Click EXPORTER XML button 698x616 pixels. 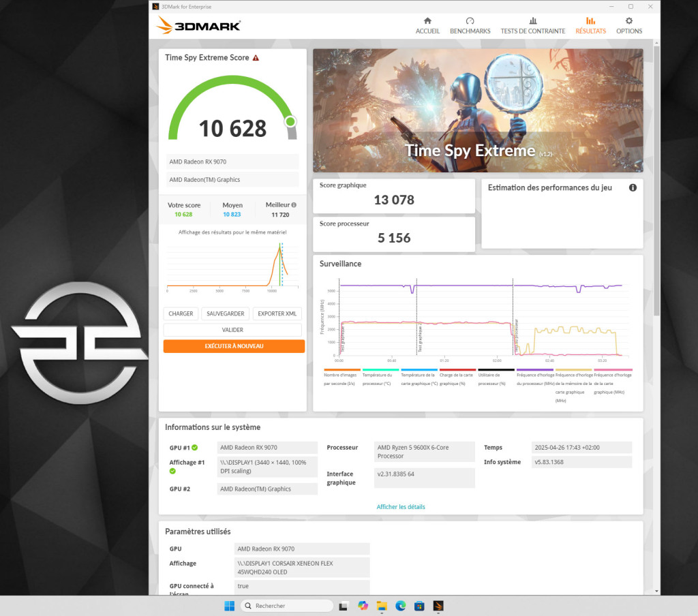click(277, 313)
